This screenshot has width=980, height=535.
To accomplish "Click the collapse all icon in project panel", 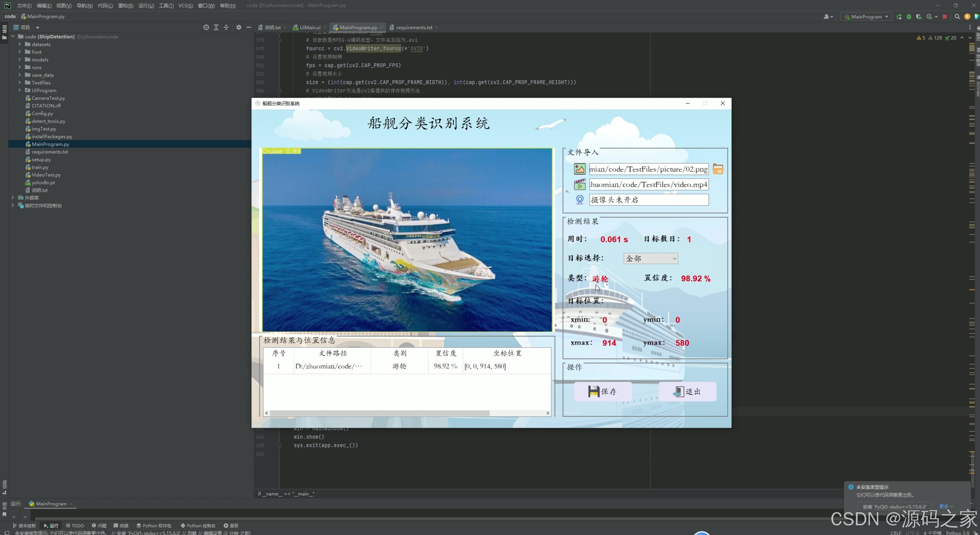I will (226, 27).
